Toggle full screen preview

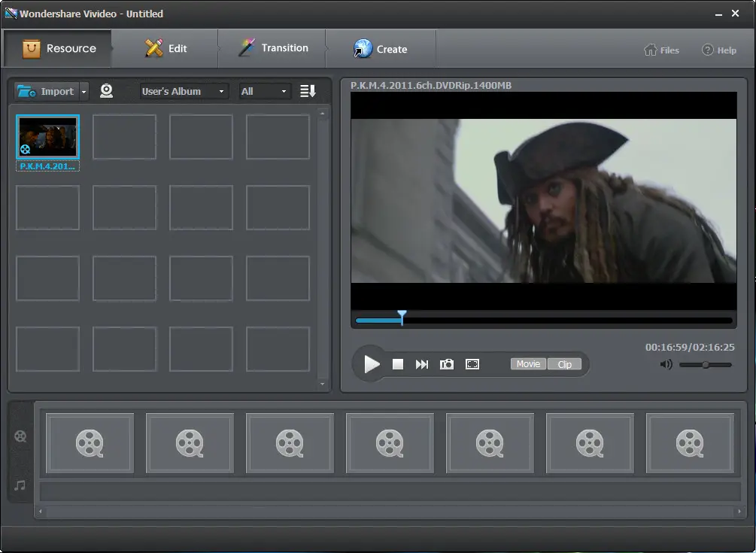click(x=472, y=364)
